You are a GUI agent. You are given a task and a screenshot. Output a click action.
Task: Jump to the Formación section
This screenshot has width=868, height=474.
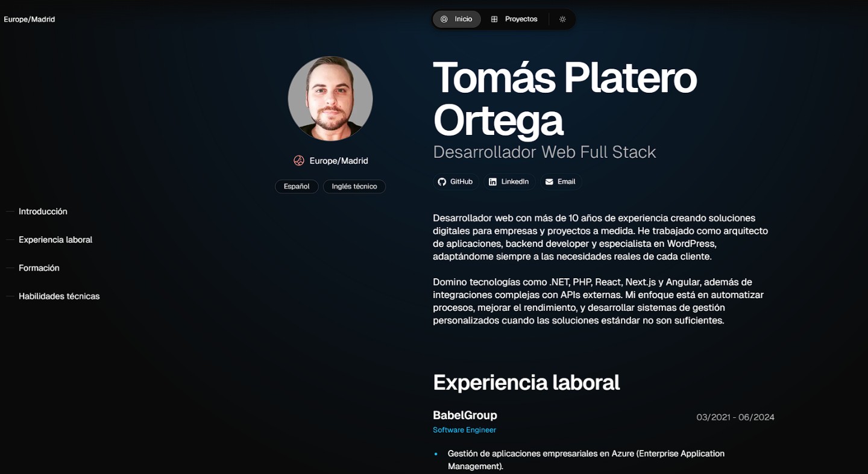coord(39,267)
